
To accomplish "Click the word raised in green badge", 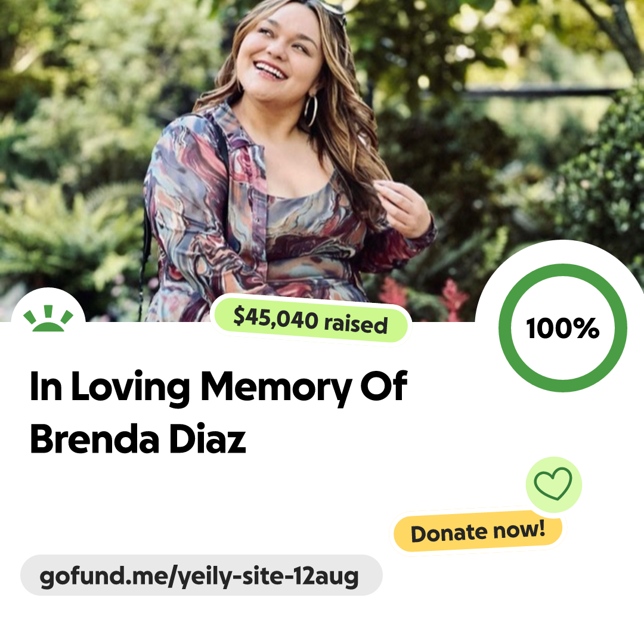I will (x=355, y=324).
